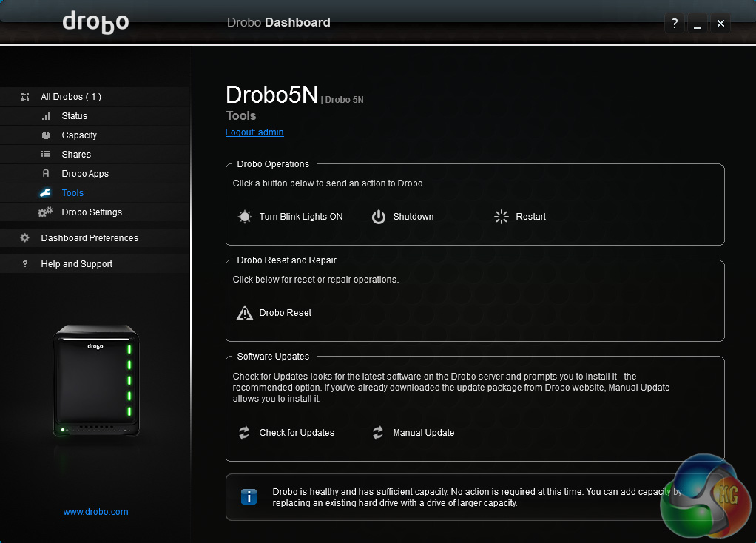Open Drobo Apps from the sidebar
Image resolution: width=756 pixels, height=543 pixels.
point(85,174)
